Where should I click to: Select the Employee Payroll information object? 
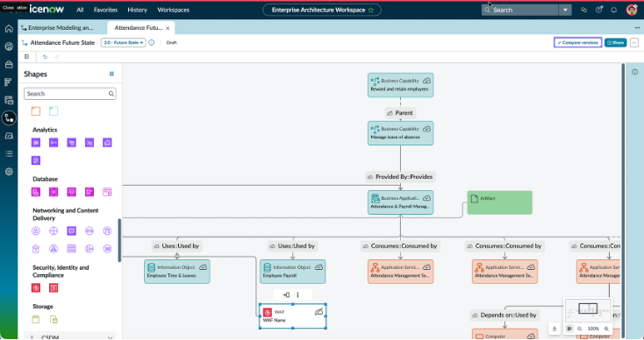click(x=292, y=272)
